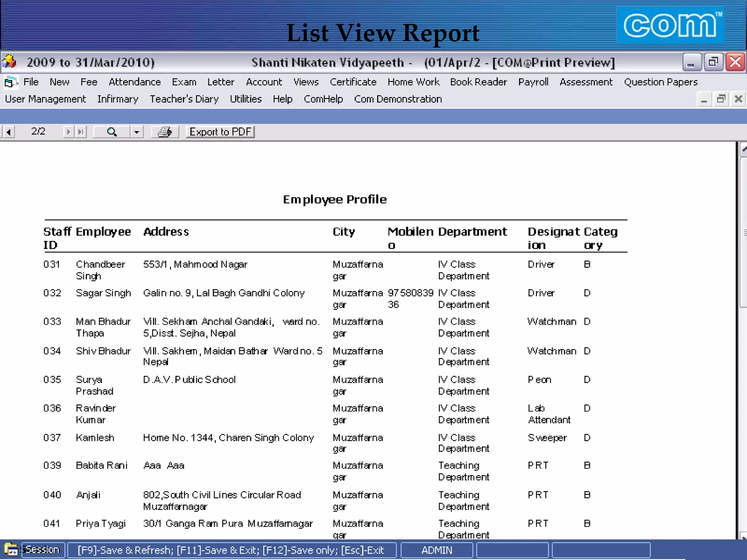Image resolution: width=747 pixels, height=560 pixels.
Task: Click the ADMIN status bar panel
Action: (x=437, y=550)
